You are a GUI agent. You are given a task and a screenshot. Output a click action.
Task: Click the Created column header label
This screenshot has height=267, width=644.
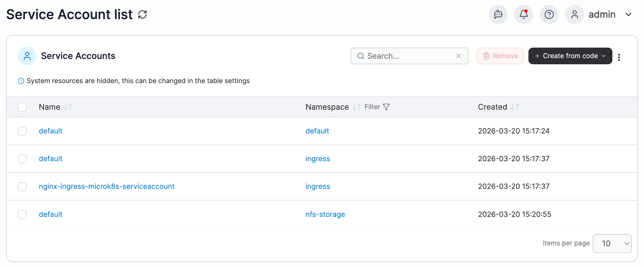pos(493,107)
